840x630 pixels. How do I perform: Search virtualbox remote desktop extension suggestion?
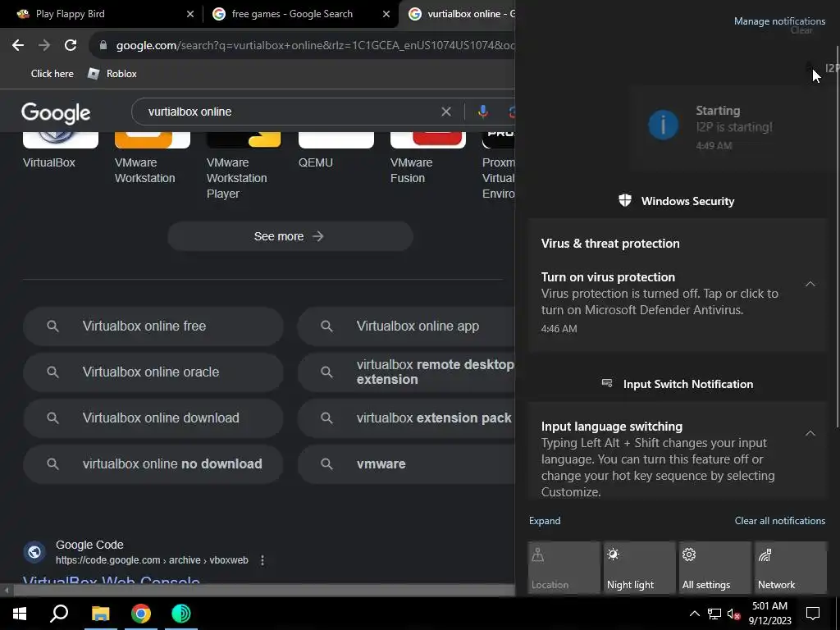pos(407,372)
